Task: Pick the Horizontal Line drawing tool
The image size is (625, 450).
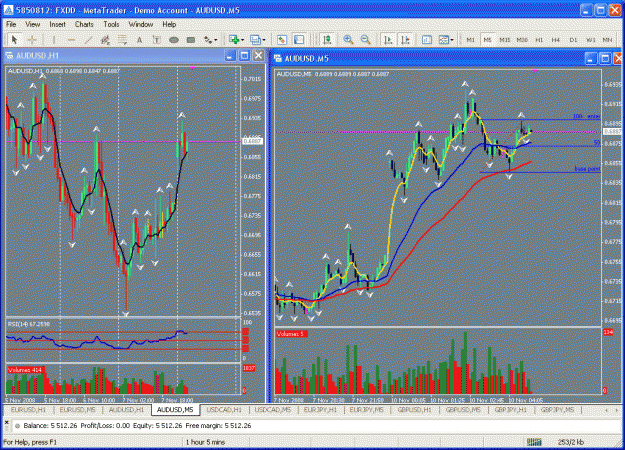Action: (x=71, y=40)
